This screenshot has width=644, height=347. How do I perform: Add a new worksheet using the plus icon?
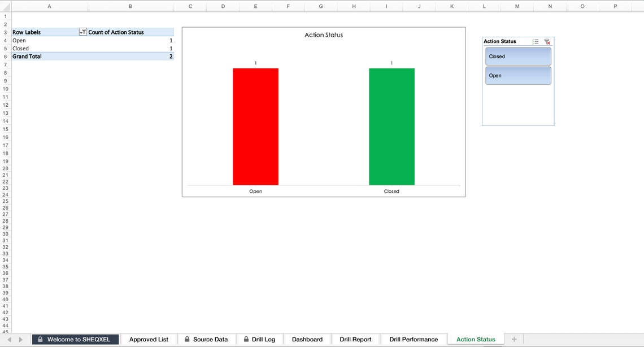click(514, 339)
